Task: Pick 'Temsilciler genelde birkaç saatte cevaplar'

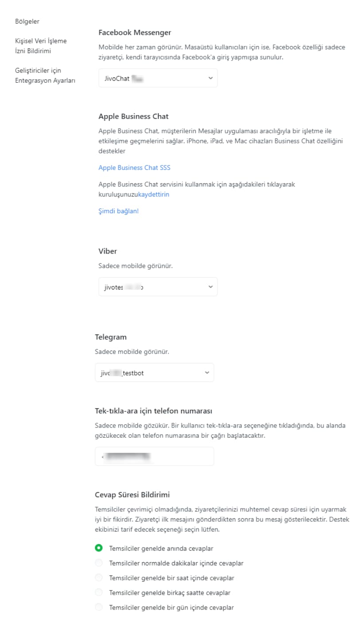Action: (99, 592)
